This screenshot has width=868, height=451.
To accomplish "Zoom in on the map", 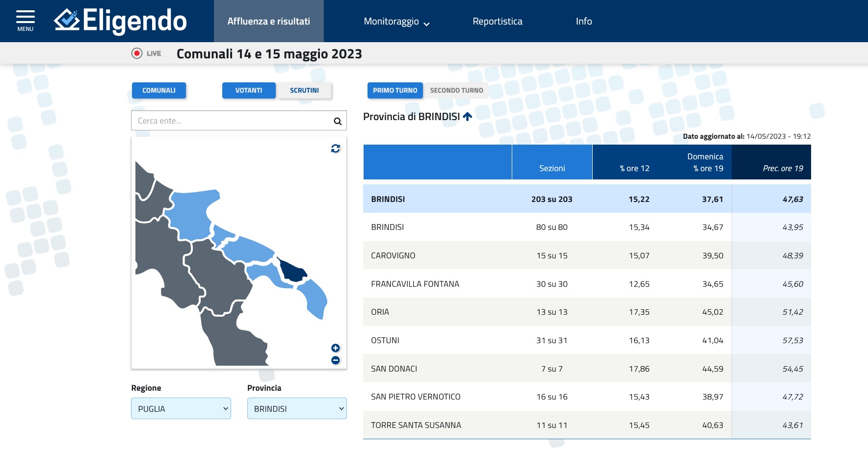I will click(x=336, y=348).
